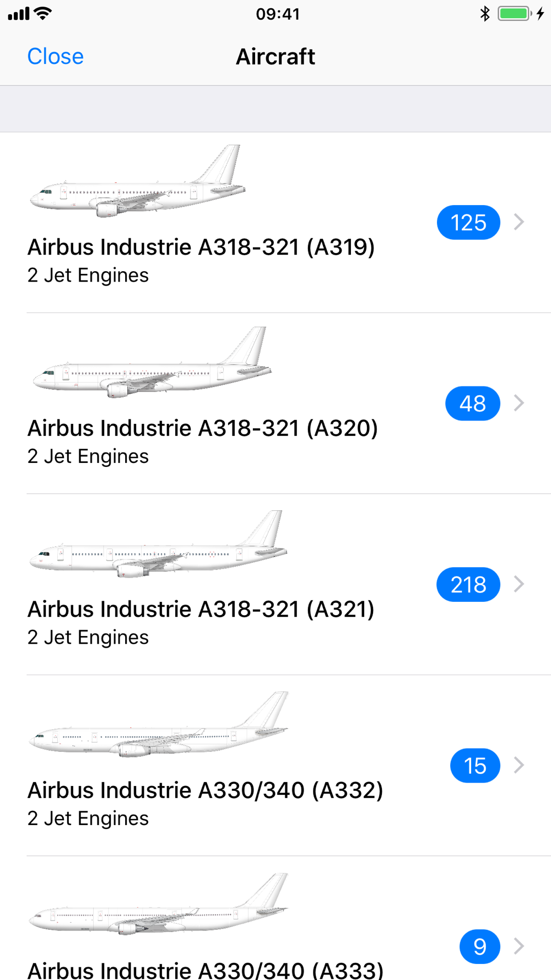Expand the A321 row chevron
Image resolution: width=551 pixels, height=980 pixels.
point(518,584)
